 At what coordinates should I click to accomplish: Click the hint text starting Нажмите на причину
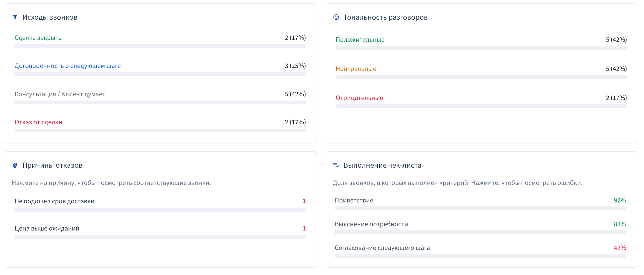pyautogui.click(x=111, y=183)
